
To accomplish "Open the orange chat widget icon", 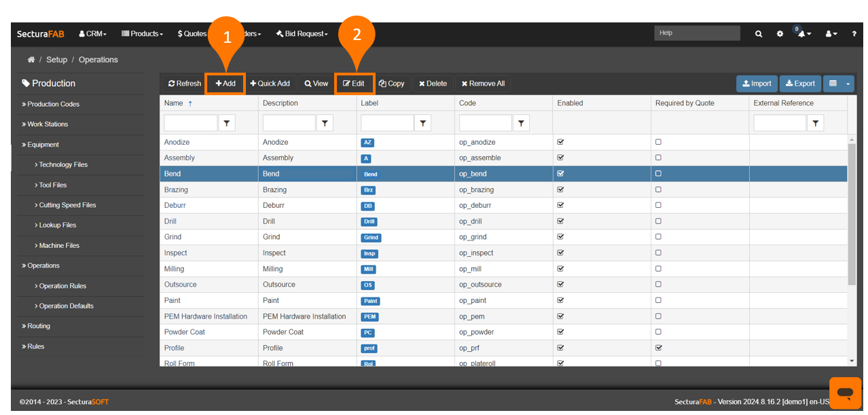I will point(845,393).
